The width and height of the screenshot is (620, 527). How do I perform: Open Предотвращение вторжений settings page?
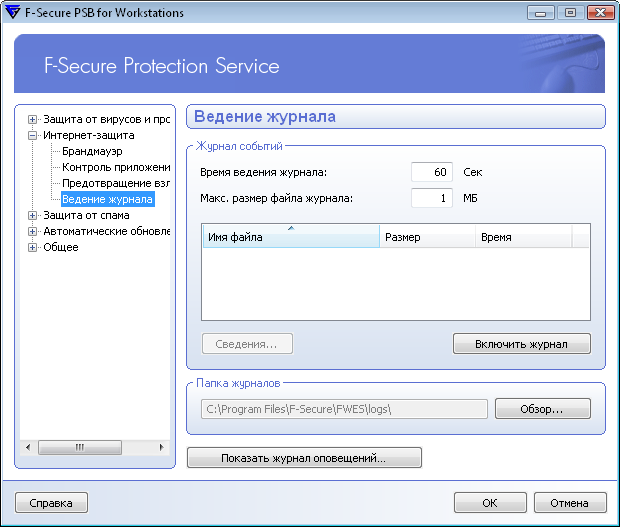click(x=116, y=183)
